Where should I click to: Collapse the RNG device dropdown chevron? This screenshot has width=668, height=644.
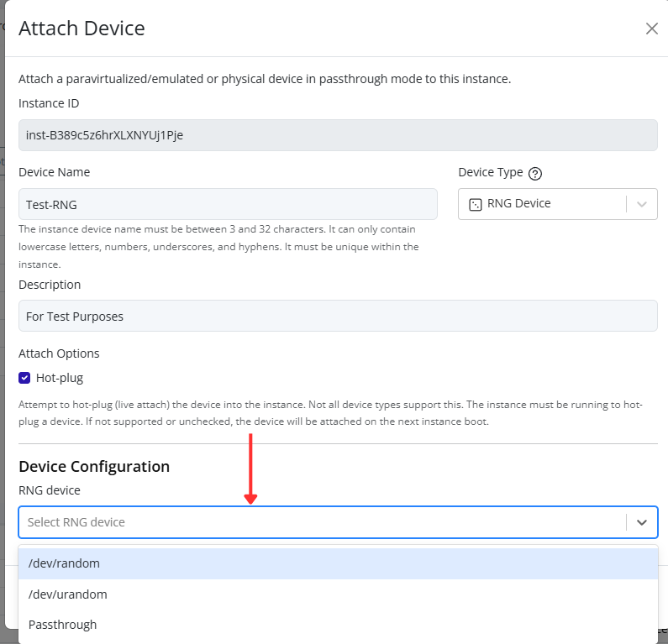[642, 522]
